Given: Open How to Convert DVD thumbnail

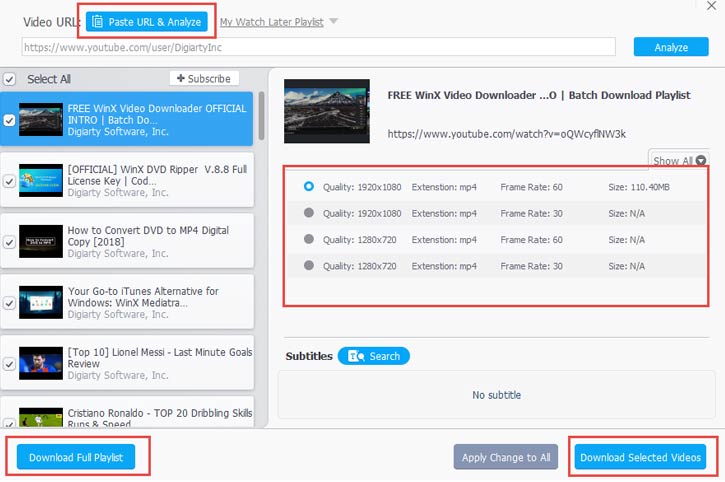Looking at the screenshot, I should (x=41, y=241).
